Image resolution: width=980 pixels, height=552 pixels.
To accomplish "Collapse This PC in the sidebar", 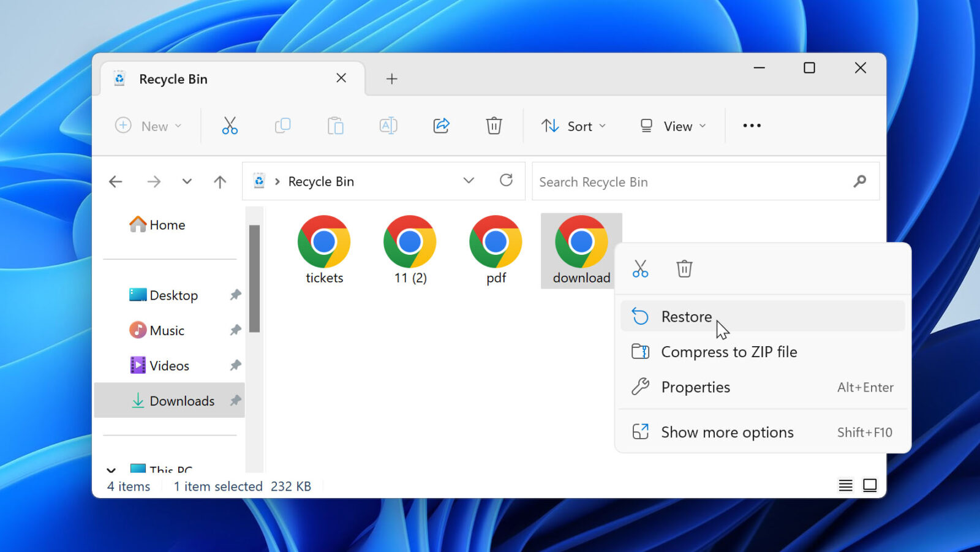I will click(x=111, y=469).
